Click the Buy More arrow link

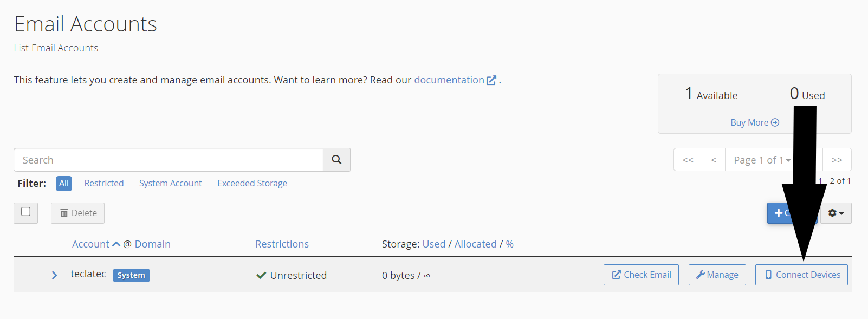(754, 122)
